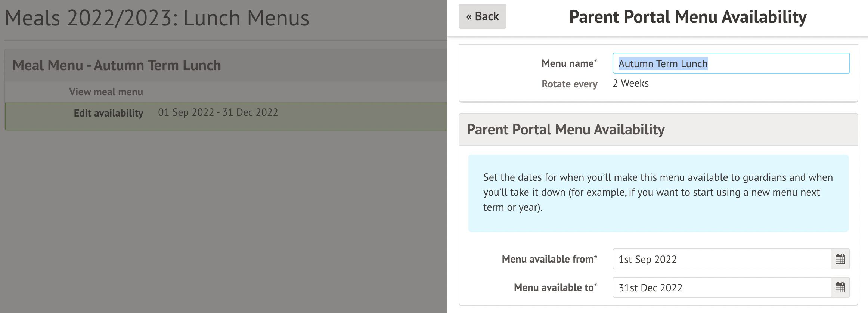Click the 01 Sep 2022 - 31 Dec 2022 range
The width and height of the screenshot is (868, 313).
[218, 112]
